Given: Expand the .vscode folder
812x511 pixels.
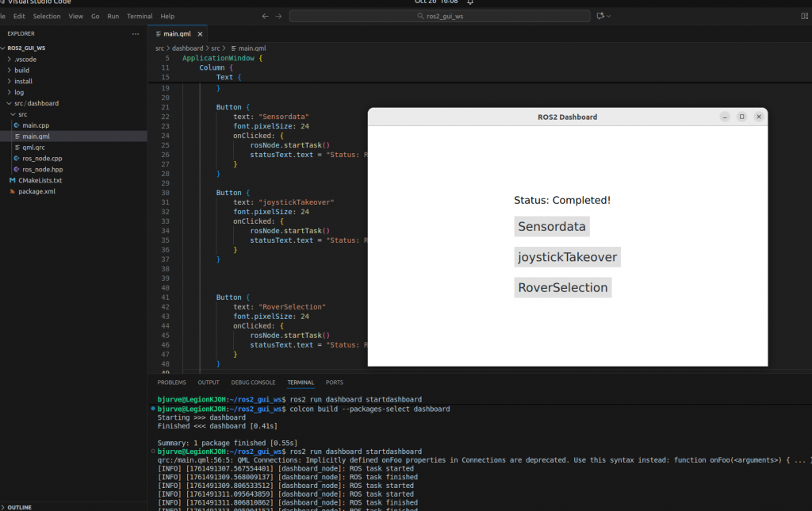Looking at the screenshot, I should coord(24,59).
